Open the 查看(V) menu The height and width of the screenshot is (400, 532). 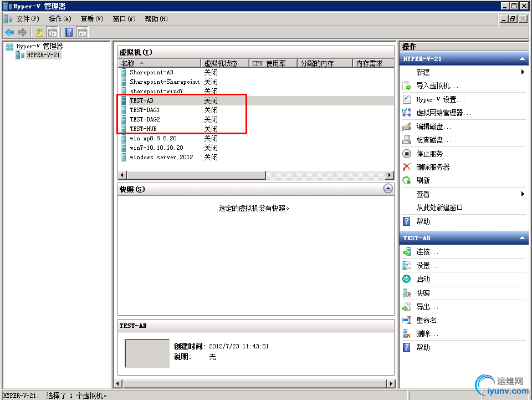click(x=92, y=19)
